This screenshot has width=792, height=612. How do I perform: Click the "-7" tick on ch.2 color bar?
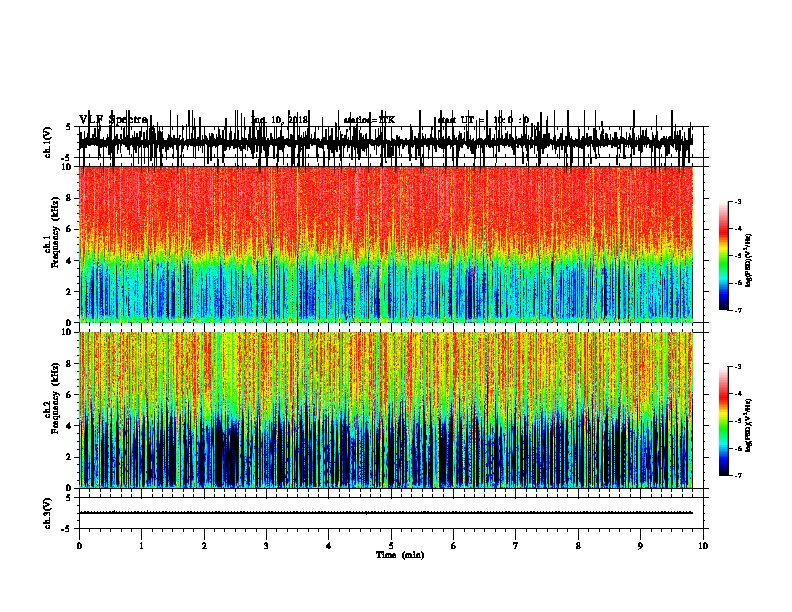(x=737, y=476)
